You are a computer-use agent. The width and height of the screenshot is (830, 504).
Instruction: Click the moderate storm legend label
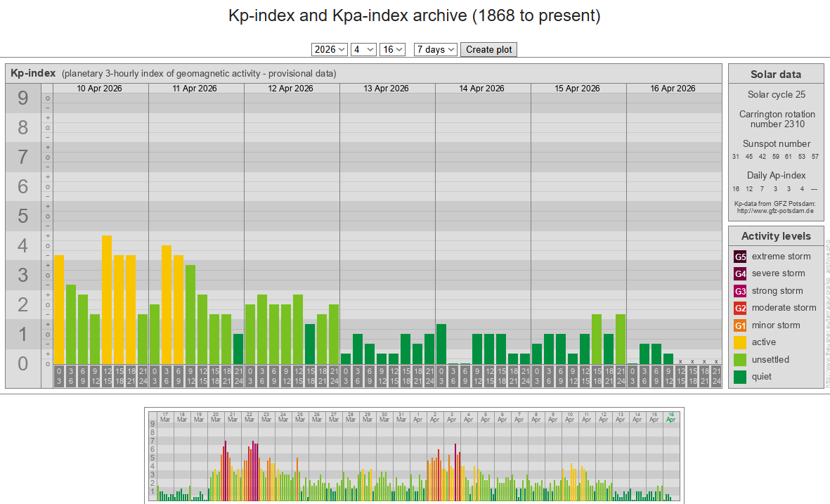[x=784, y=308]
